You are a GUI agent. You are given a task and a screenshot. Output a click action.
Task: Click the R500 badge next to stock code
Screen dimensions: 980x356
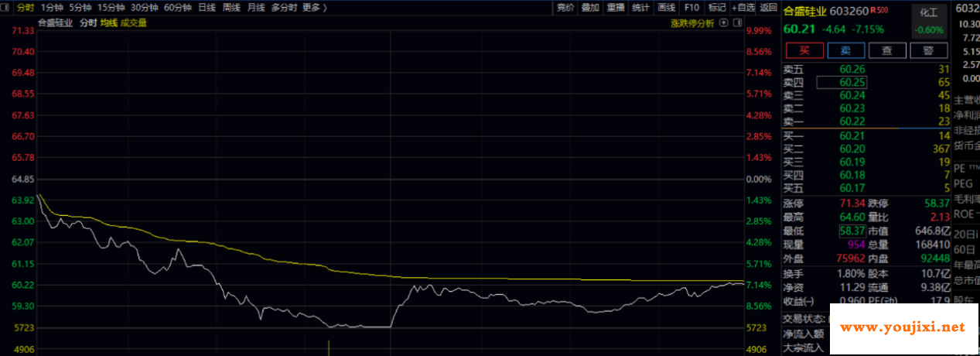(x=879, y=11)
